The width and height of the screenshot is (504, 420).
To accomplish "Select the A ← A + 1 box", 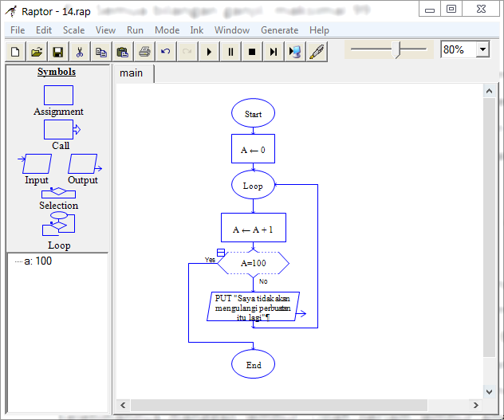I will click(254, 227).
